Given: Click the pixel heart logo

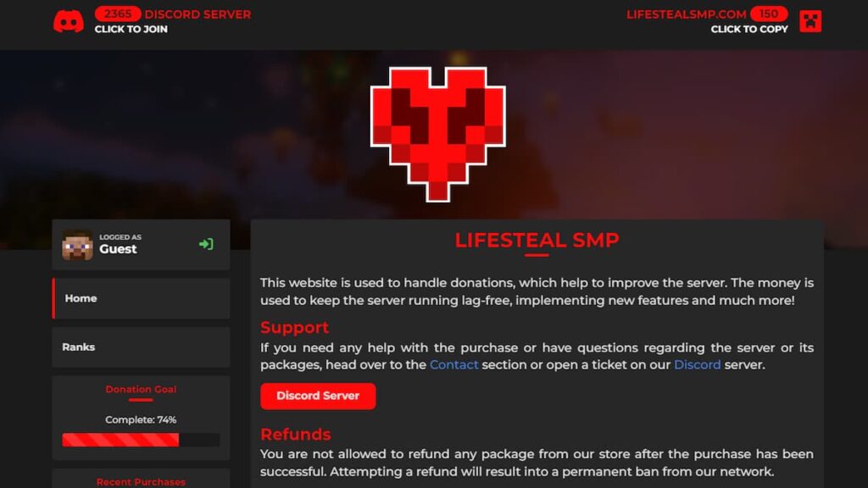Looking at the screenshot, I should (438, 135).
